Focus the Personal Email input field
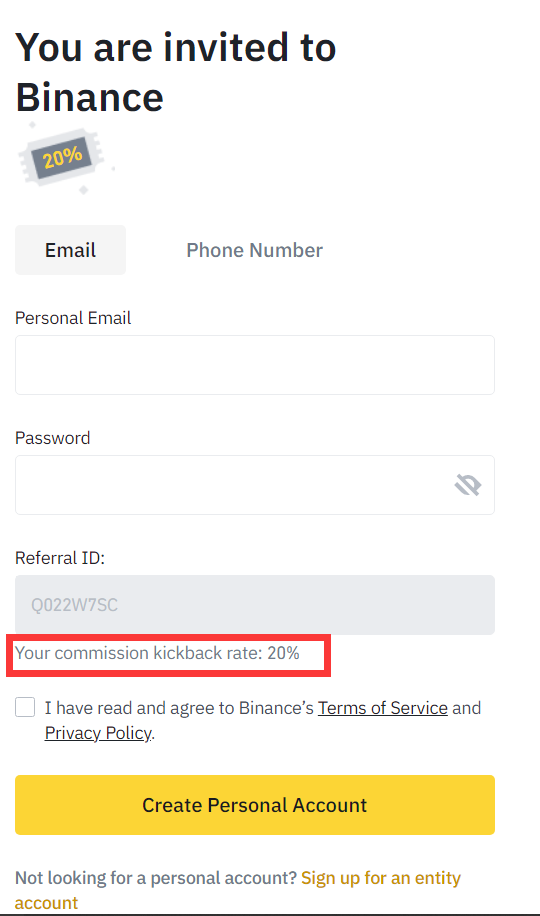540x916 pixels. [255, 365]
